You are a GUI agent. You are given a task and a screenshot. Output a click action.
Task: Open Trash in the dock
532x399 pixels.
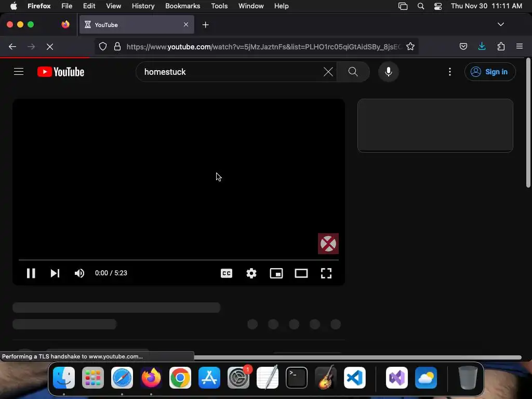point(468,378)
